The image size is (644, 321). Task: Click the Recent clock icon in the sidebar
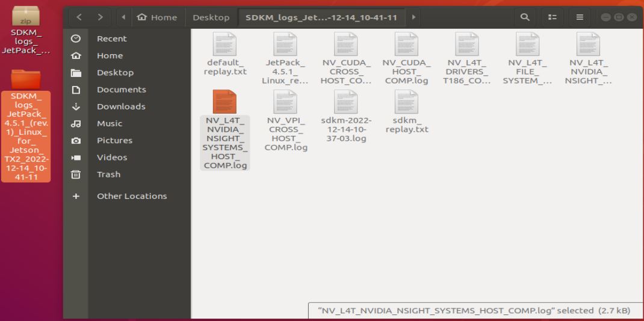tap(76, 38)
